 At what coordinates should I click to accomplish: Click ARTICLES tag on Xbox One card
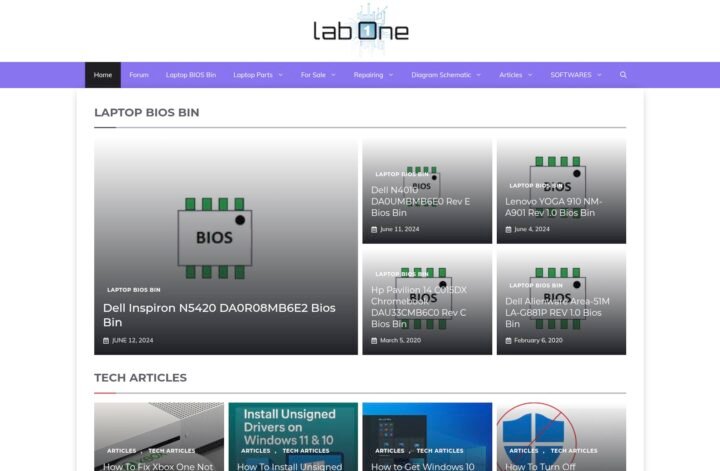point(122,451)
